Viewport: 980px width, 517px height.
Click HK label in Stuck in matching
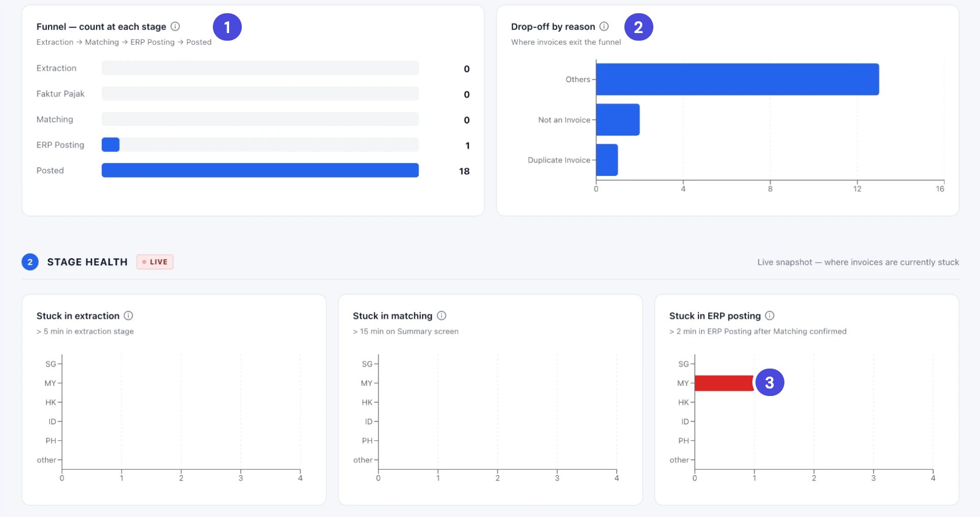(x=367, y=402)
